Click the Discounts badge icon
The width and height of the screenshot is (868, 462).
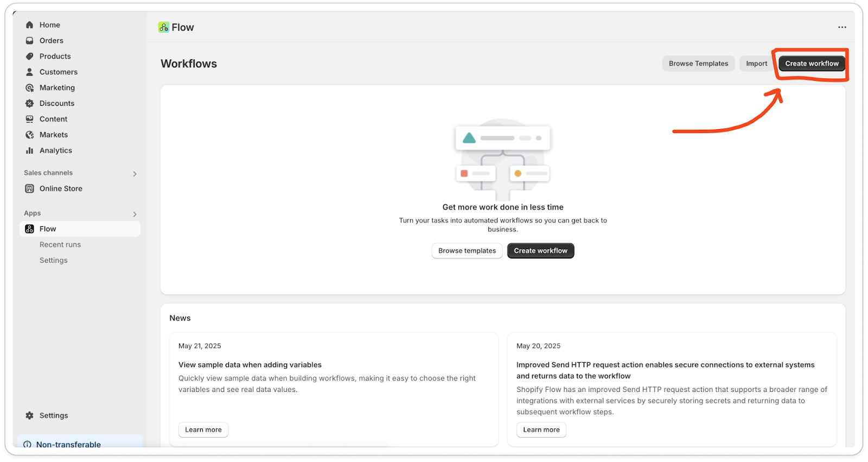(x=30, y=104)
